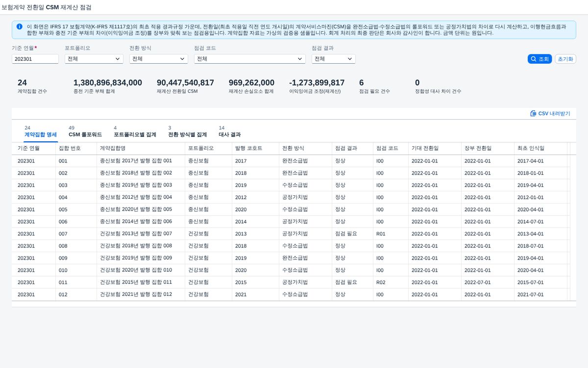Click 정합성 대사 차이 건수 value 0
Image resolution: width=588 pixels, height=368 pixels.
pyautogui.click(x=417, y=83)
